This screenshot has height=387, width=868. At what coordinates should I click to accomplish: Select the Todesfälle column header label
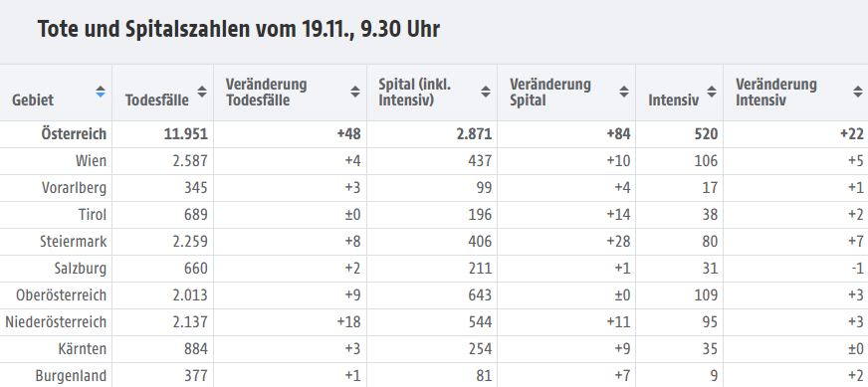156,100
